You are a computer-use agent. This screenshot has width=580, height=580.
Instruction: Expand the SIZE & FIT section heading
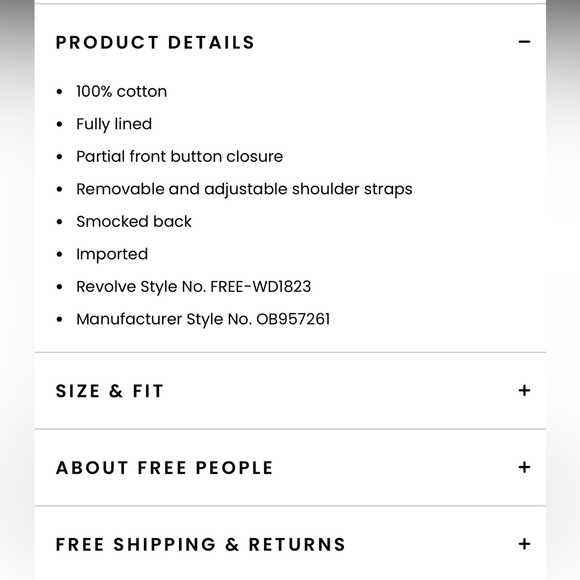pyautogui.click(x=109, y=391)
